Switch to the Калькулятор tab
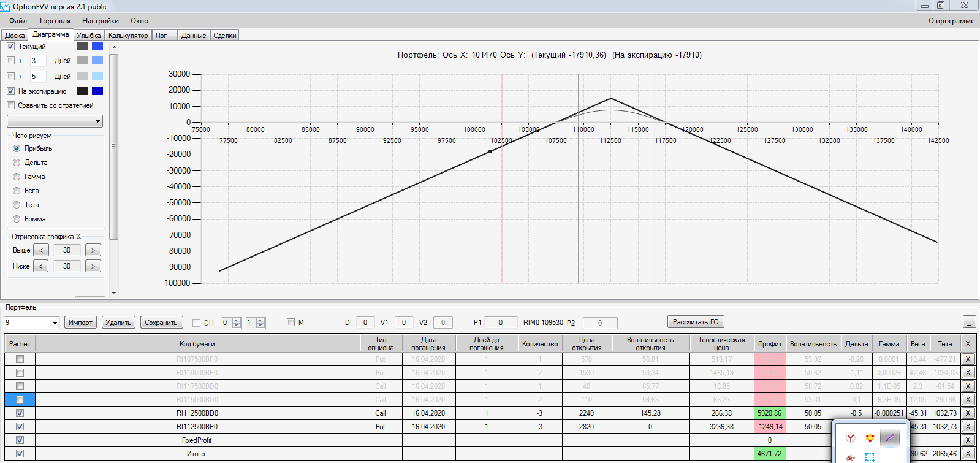The height and width of the screenshot is (463, 980). tap(128, 36)
